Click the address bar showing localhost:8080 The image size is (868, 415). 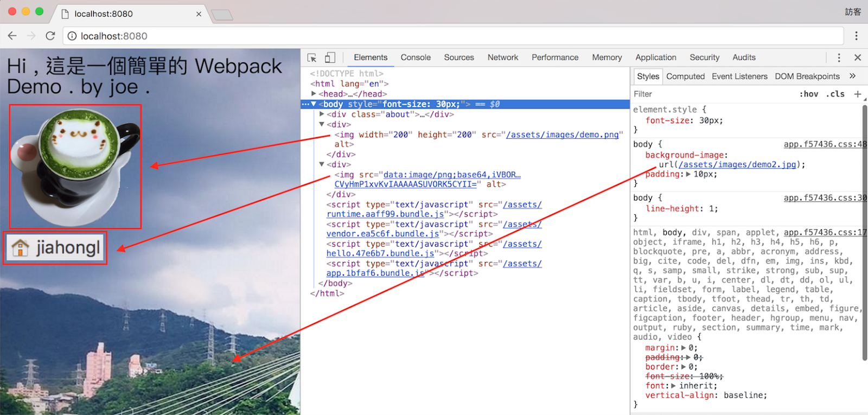454,36
